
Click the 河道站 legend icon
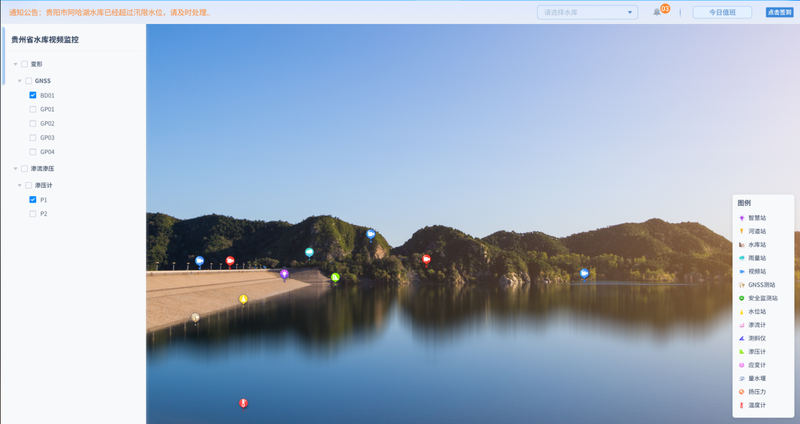click(x=742, y=232)
